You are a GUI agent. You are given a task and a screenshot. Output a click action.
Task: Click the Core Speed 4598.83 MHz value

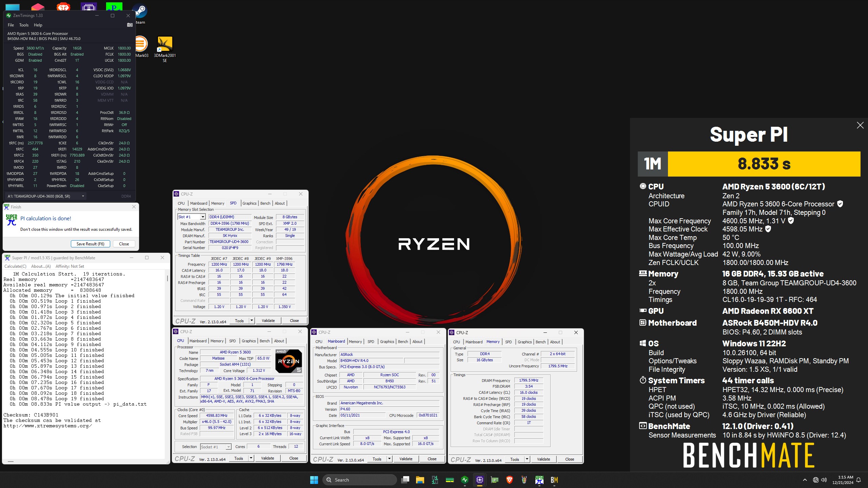[x=217, y=416]
